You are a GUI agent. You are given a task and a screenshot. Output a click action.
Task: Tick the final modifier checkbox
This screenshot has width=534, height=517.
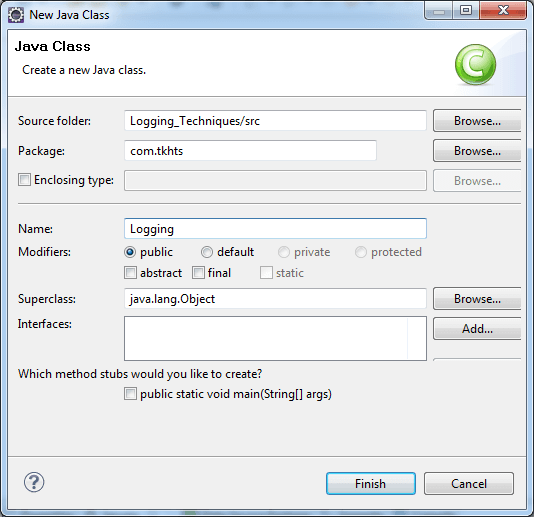tap(198, 273)
